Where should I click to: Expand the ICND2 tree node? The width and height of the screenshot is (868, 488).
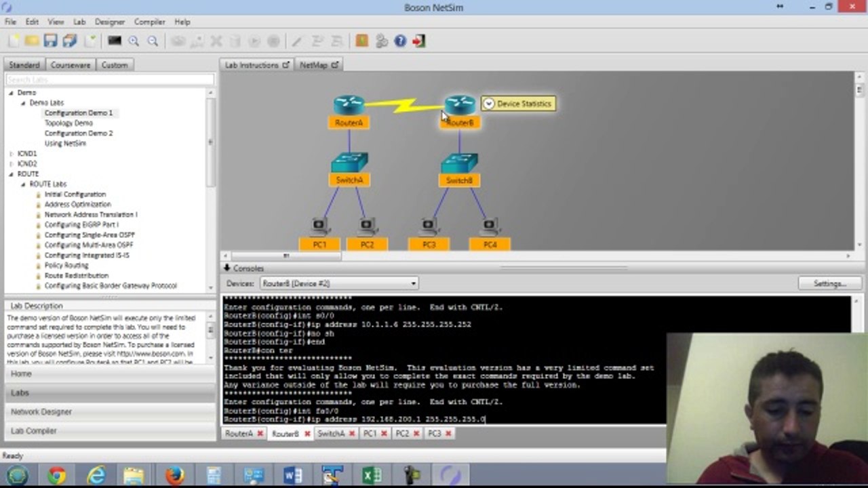11,164
